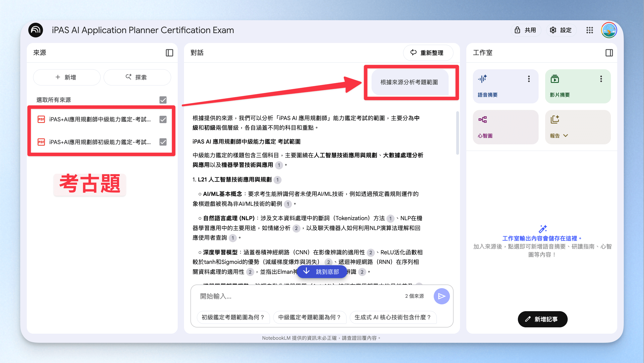Send the chat message arrow
Viewport: 644px width, 363px height.
(x=442, y=296)
